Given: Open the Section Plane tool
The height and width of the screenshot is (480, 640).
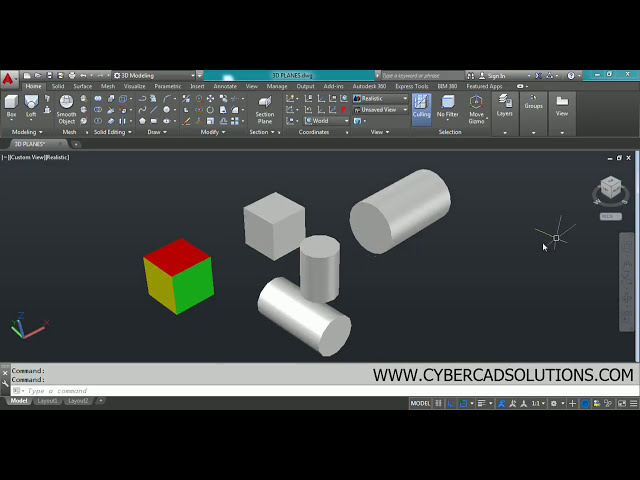Looking at the screenshot, I should (x=264, y=106).
